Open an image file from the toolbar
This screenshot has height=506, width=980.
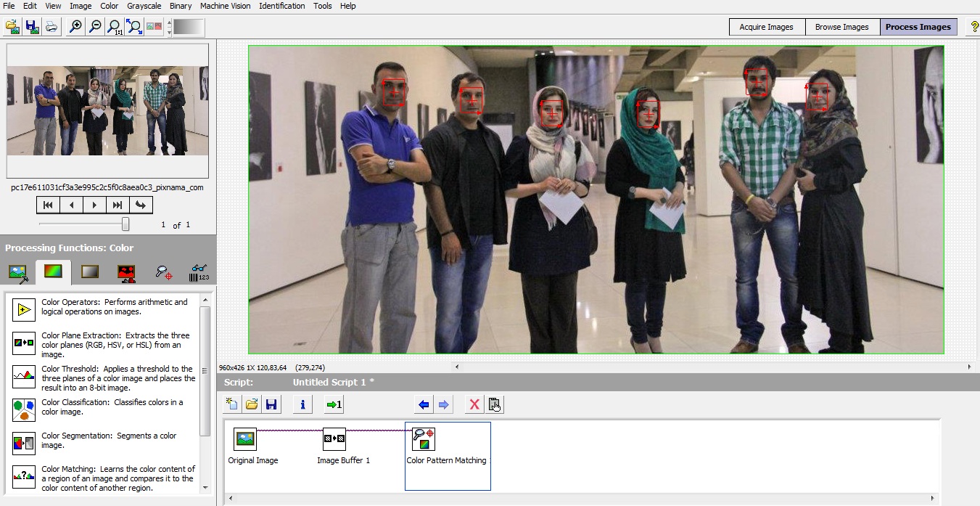pyautogui.click(x=12, y=27)
